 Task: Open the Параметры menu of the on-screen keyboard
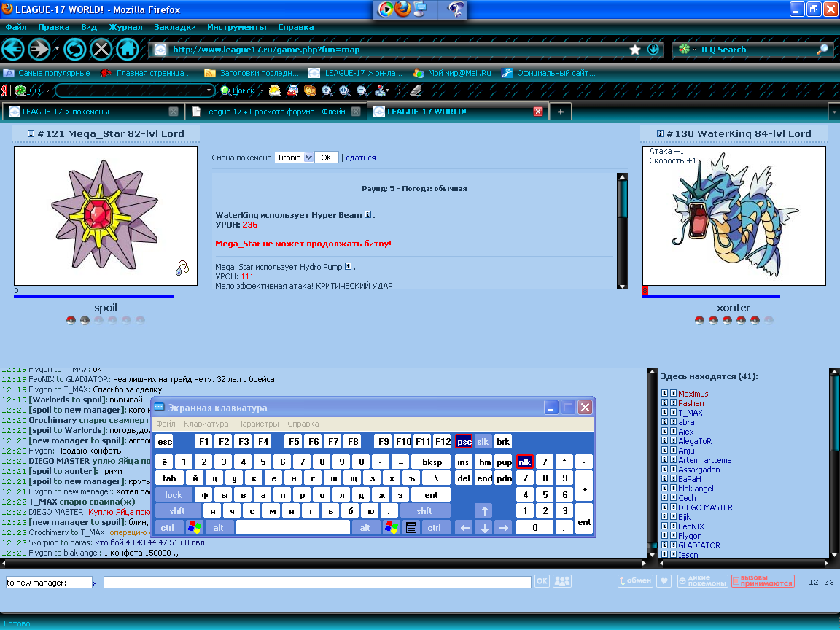click(257, 424)
